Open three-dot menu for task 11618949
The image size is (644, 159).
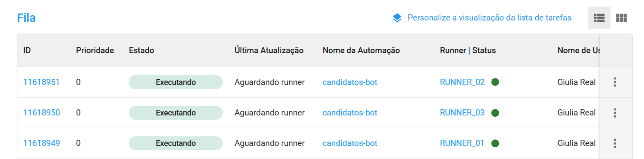point(614,143)
